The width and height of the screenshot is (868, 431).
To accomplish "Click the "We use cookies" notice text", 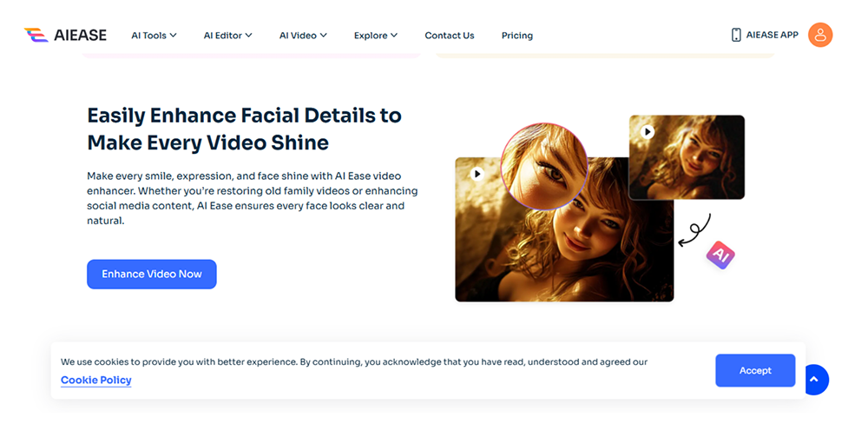I will [x=354, y=361].
